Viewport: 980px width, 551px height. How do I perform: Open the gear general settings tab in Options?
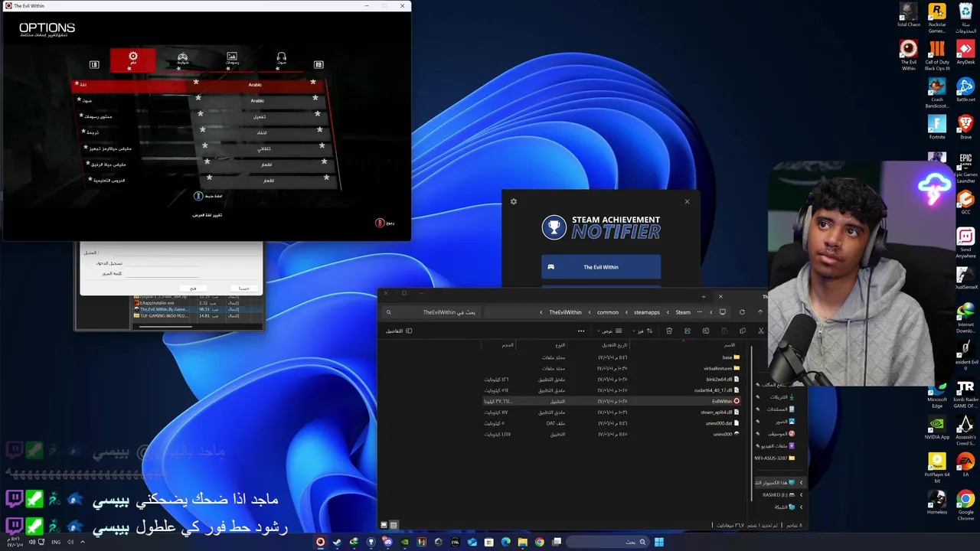(x=133, y=60)
